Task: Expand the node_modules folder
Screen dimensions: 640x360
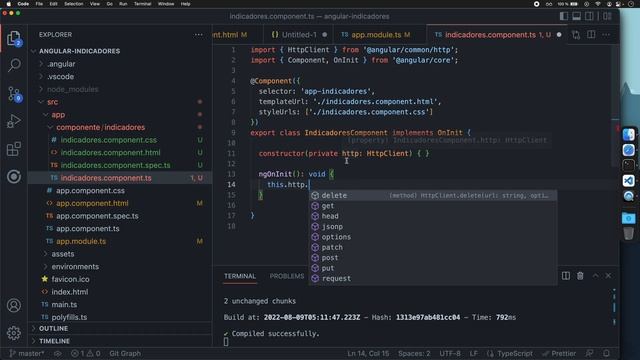Action: click(73, 89)
